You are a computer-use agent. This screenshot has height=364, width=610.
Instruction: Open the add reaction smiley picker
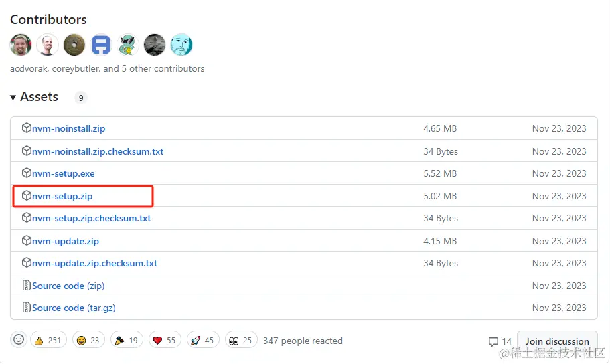click(19, 339)
